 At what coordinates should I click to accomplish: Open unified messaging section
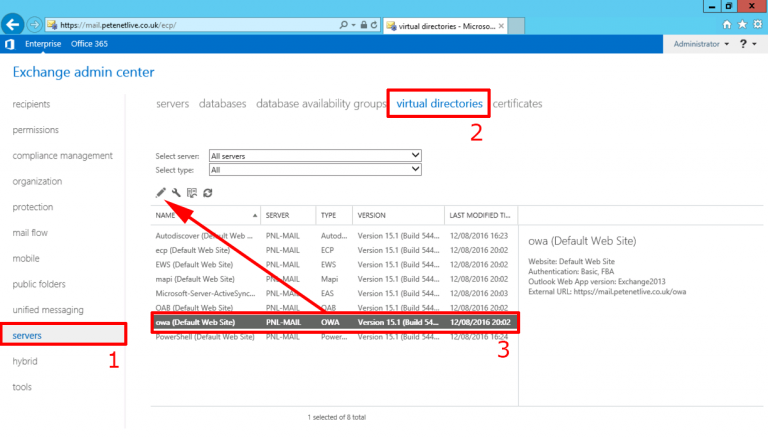tap(48, 310)
